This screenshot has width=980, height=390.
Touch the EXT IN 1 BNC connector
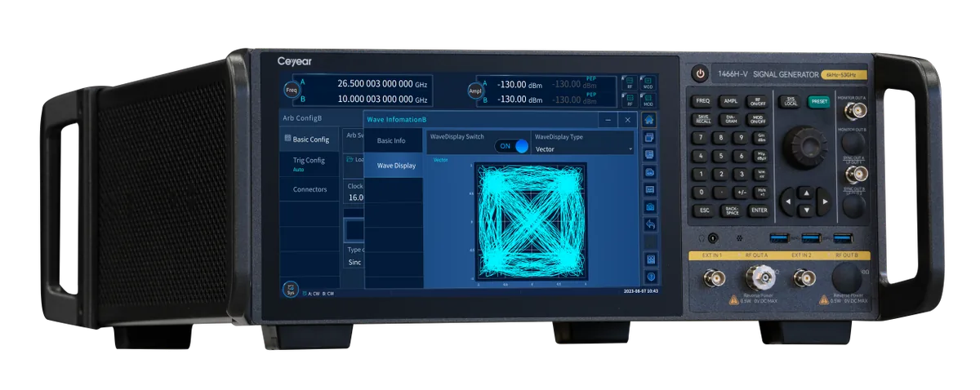click(715, 278)
